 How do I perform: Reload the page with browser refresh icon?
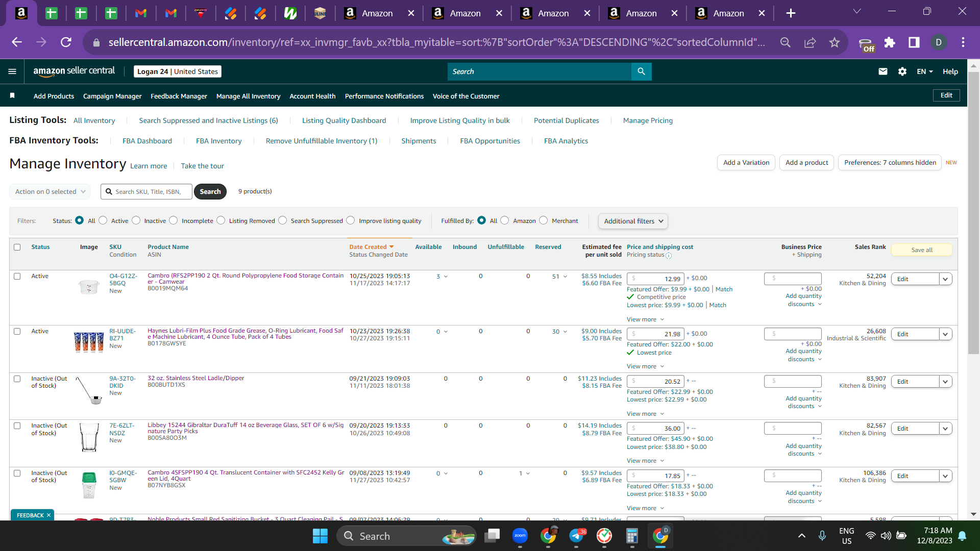[x=66, y=42]
